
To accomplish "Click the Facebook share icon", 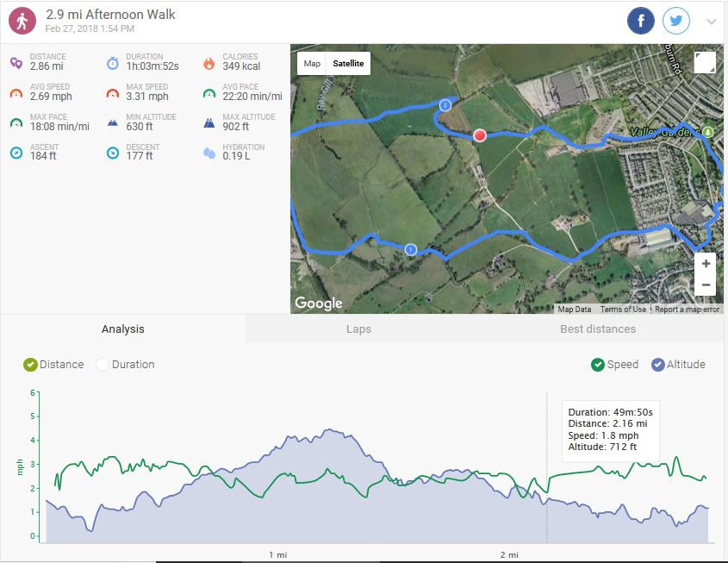I will coord(641,22).
